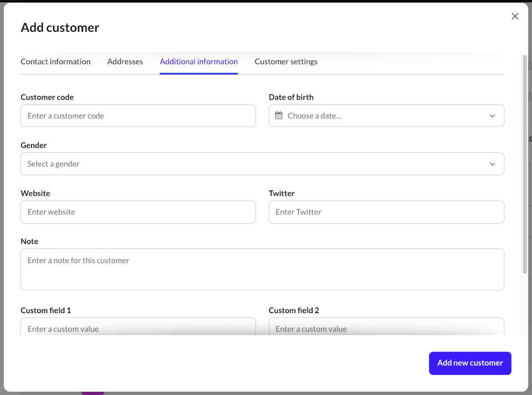Screen dimensions: 532x395
Task: Click the calendar icon in Date of birth
Action: click(x=279, y=116)
